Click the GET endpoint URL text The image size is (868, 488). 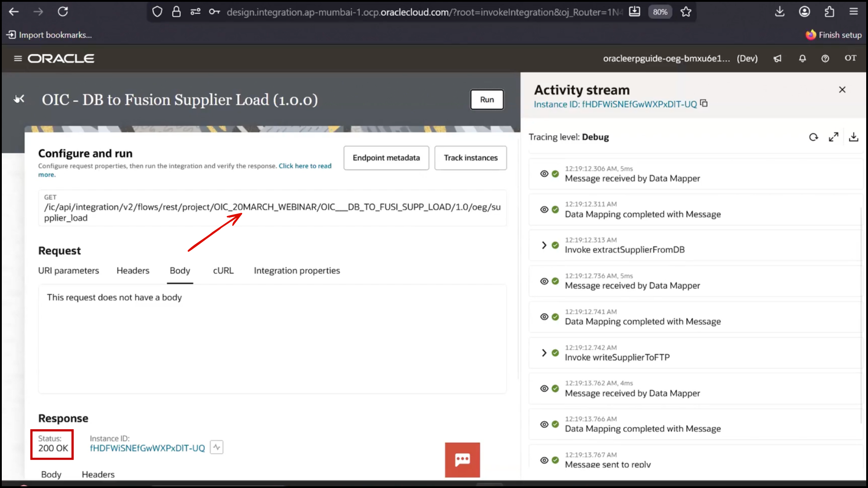click(272, 212)
